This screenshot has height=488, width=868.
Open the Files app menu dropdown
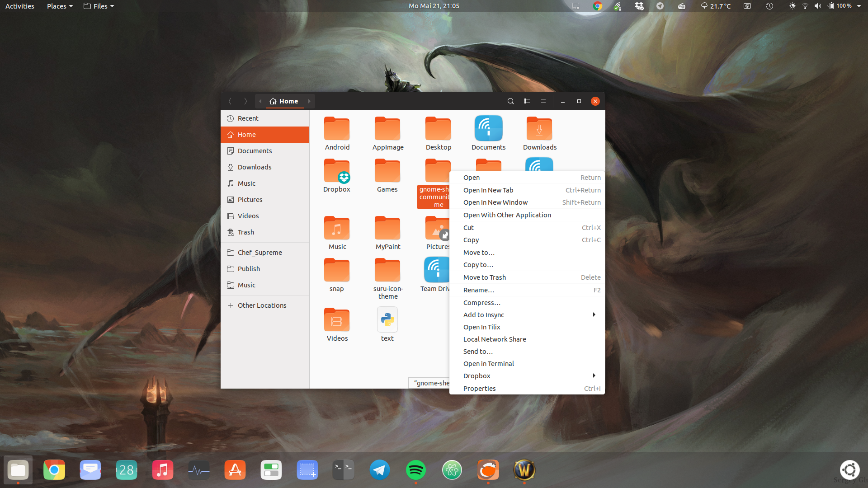coord(99,6)
